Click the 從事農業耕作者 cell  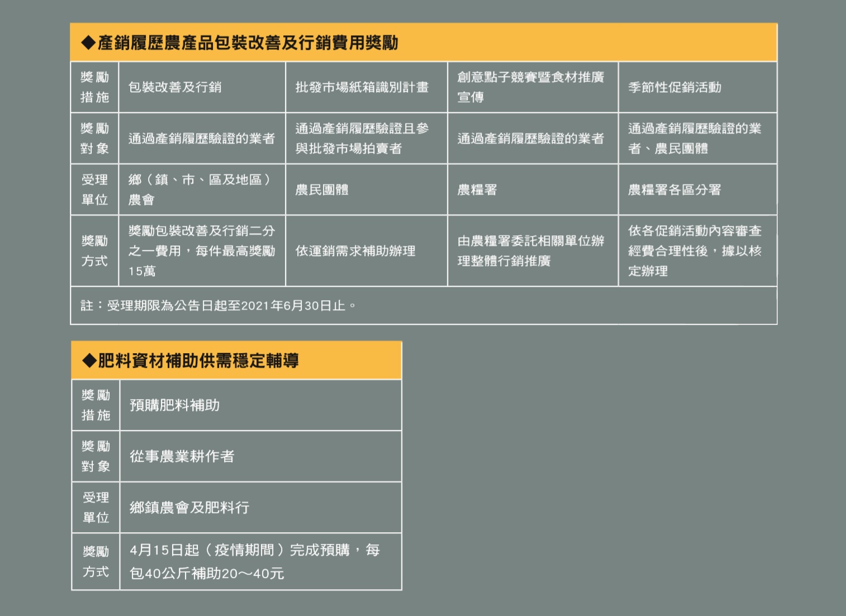(182, 456)
